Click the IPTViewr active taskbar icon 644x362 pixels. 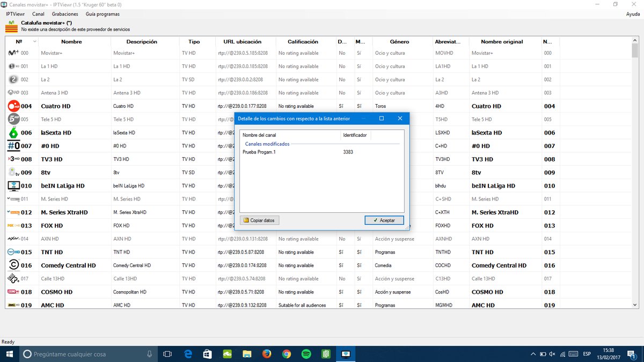pos(346,354)
